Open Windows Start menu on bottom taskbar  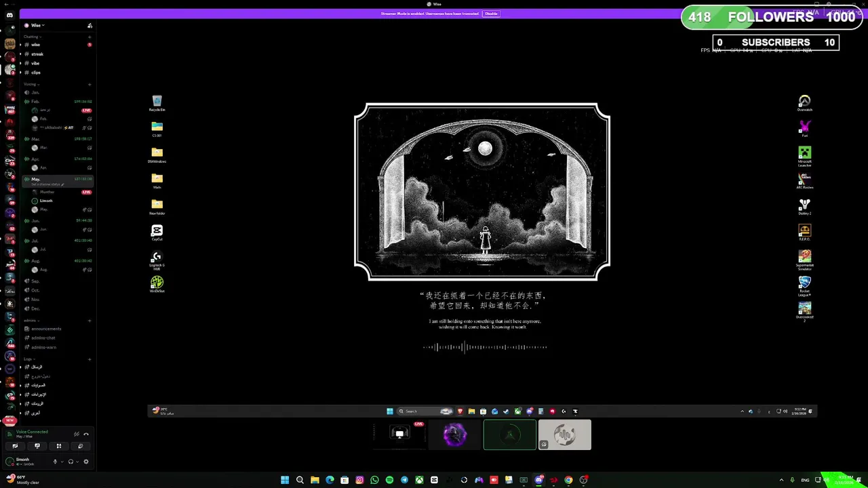[285, 480]
